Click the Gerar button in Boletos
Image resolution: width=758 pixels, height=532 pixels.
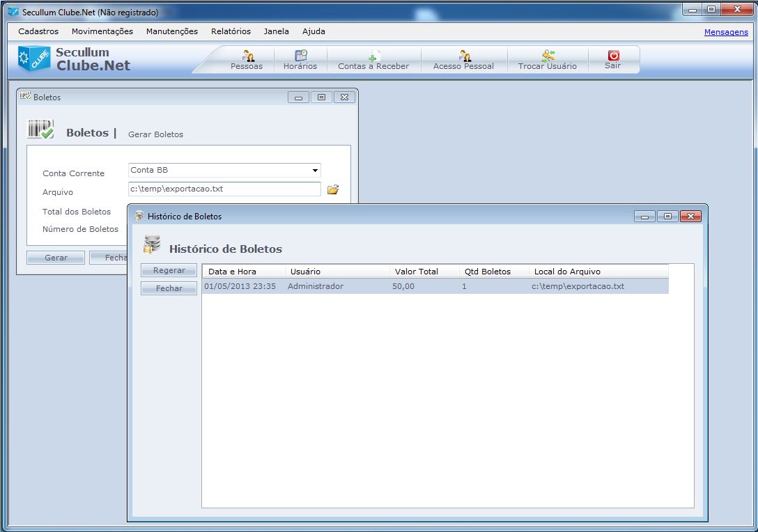pos(56,258)
